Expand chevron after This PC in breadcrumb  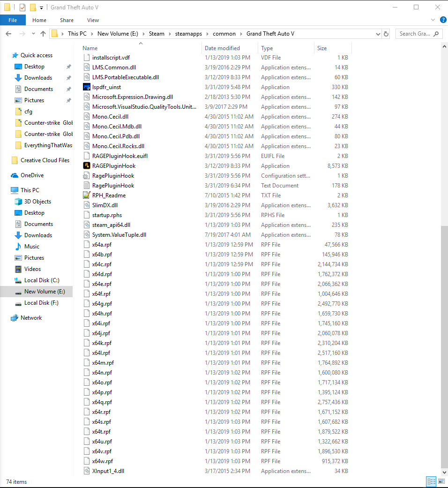tap(92, 34)
